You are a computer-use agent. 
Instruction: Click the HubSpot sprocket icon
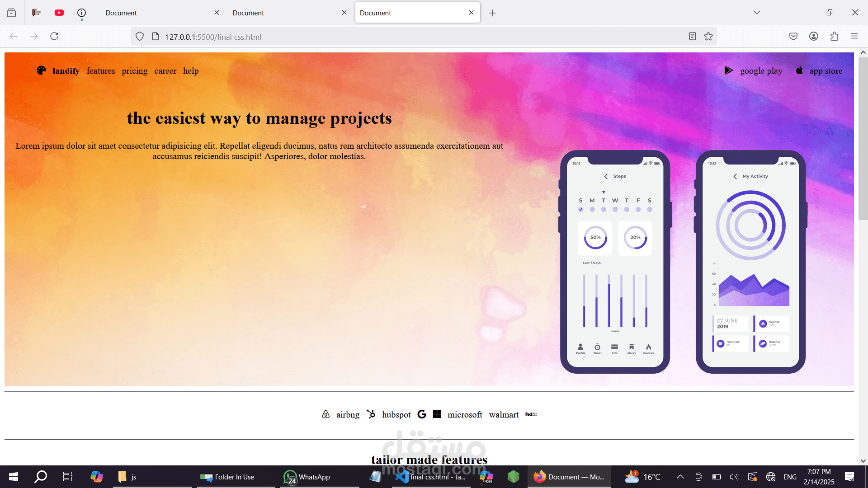tap(371, 414)
